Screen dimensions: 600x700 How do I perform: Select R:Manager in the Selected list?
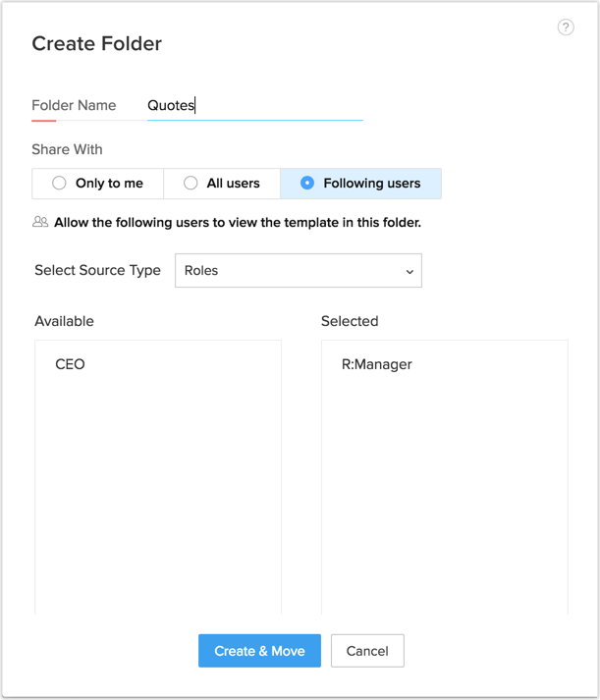tap(377, 364)
